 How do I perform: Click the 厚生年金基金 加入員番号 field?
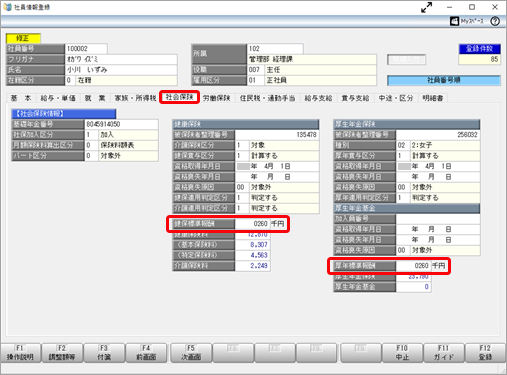click(438, 219)
